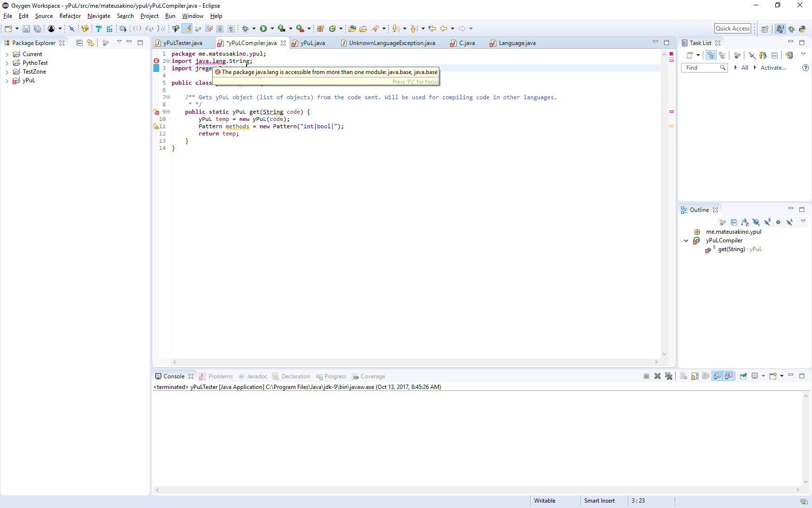Remove all terminated launches in Console
812x508 pixels.
[x=668, y=376]
